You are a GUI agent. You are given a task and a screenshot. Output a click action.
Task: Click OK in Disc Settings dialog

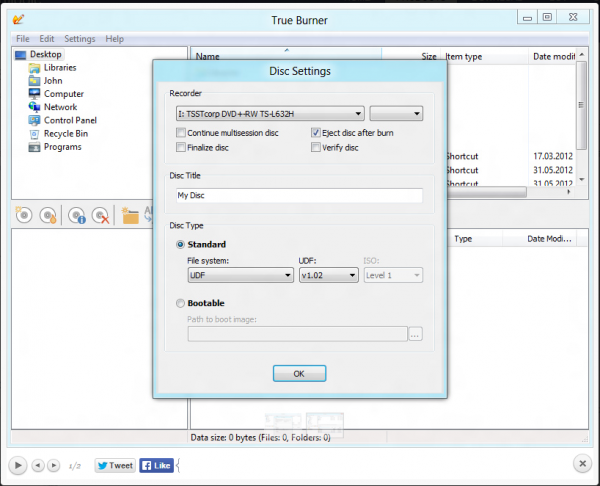tap(299, 373)
